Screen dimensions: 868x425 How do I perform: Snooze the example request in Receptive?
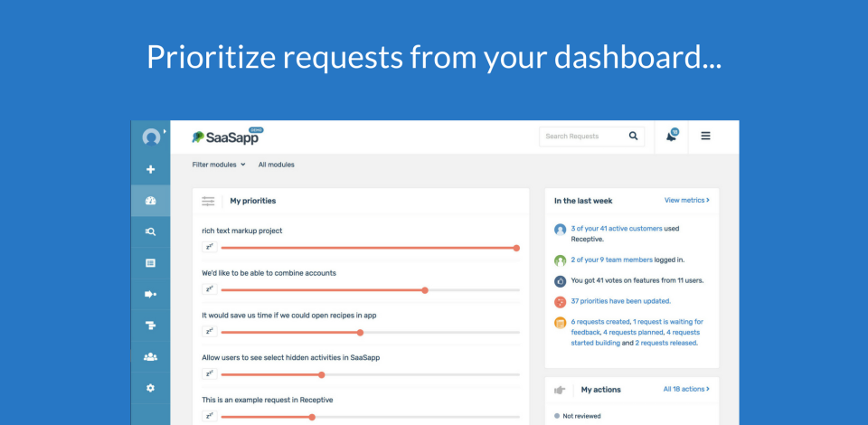point(209,416)
